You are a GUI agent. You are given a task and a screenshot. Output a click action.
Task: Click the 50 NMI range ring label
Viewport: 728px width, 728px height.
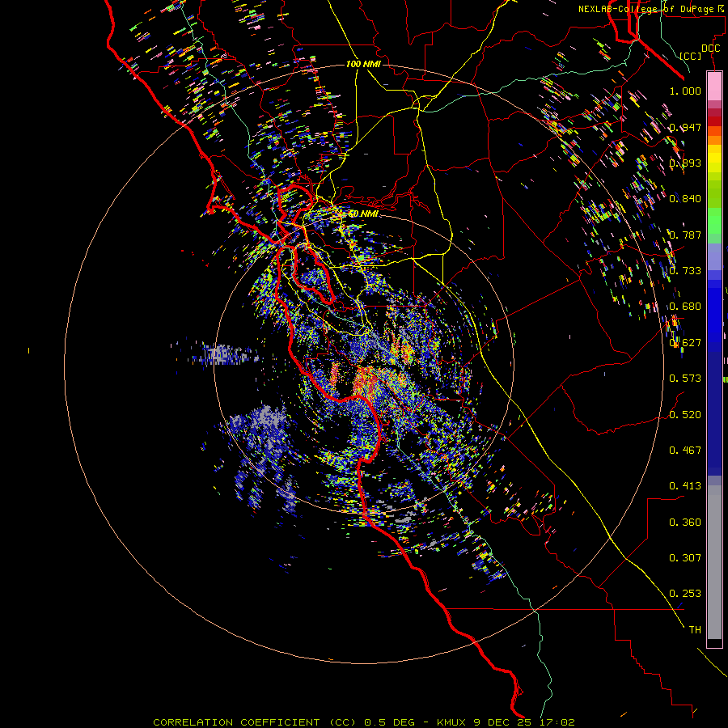363,214
